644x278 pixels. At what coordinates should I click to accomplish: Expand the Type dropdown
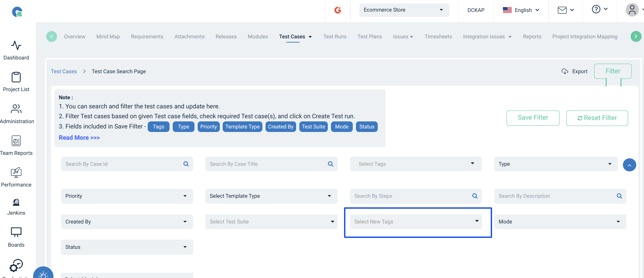coord(556,164)
